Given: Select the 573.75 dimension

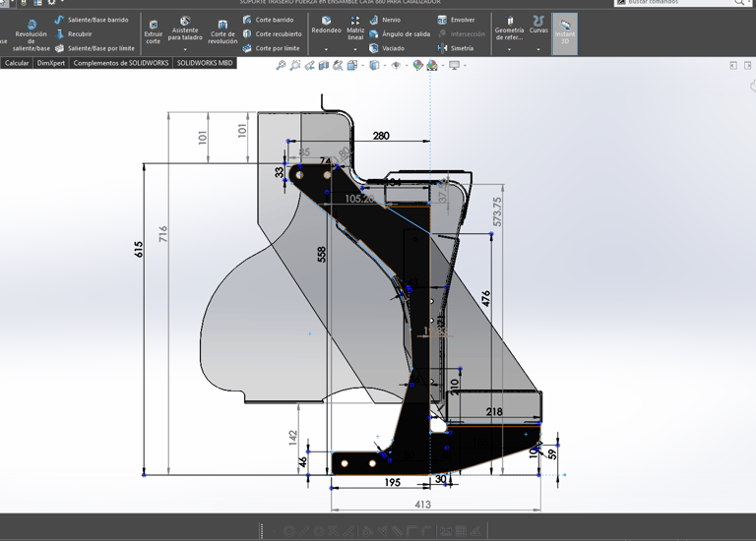Looking at the screenshot, I should coord(497,211).
